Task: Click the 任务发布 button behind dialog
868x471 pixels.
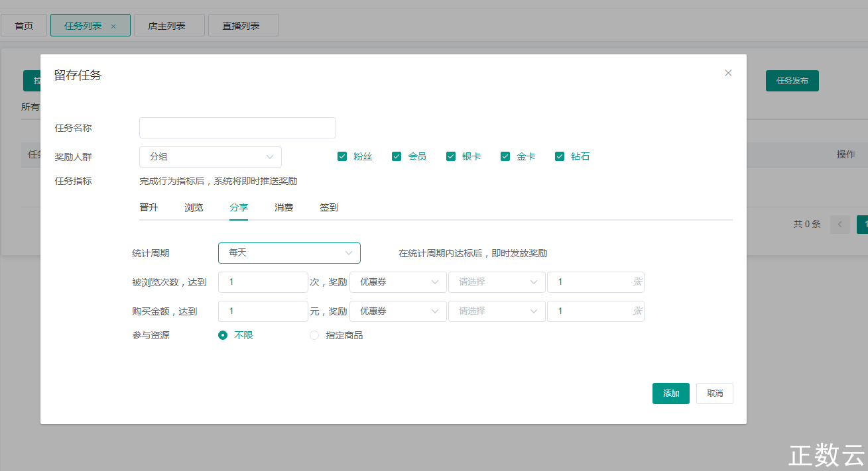Action: pyautogui.click(x=792, y=81)
